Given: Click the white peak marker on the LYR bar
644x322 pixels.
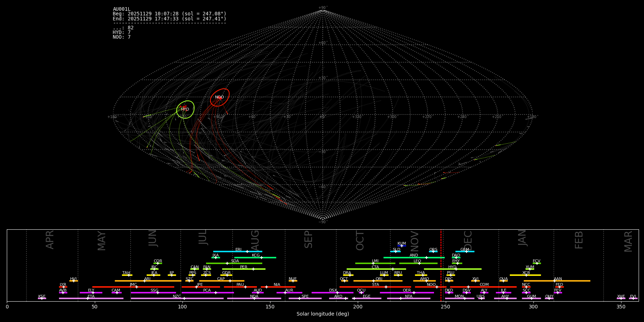Looking at the screenshot, I should click(x=64, y=287).
